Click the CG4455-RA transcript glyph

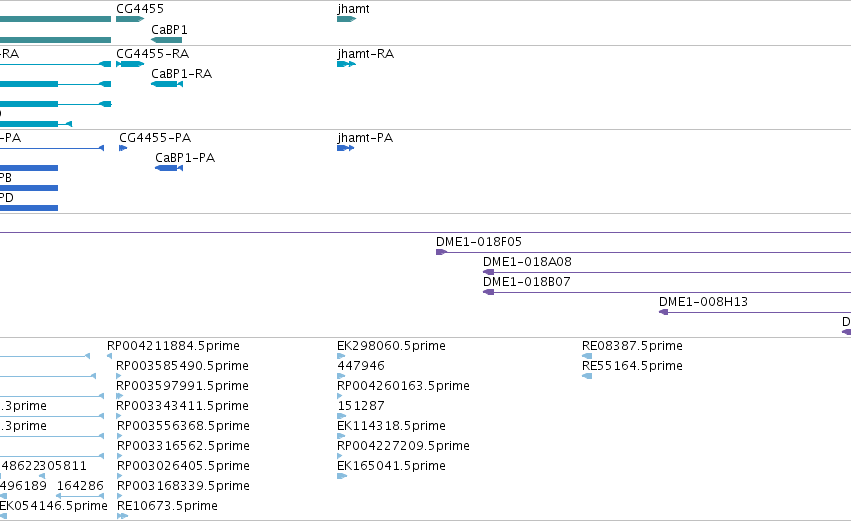130,64
